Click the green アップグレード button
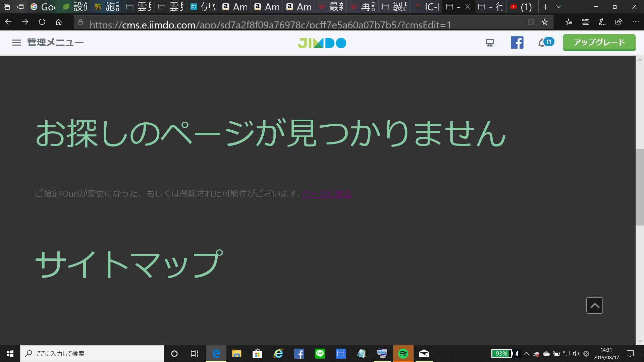Screen dimensions: 644x362 coord(599,43)
